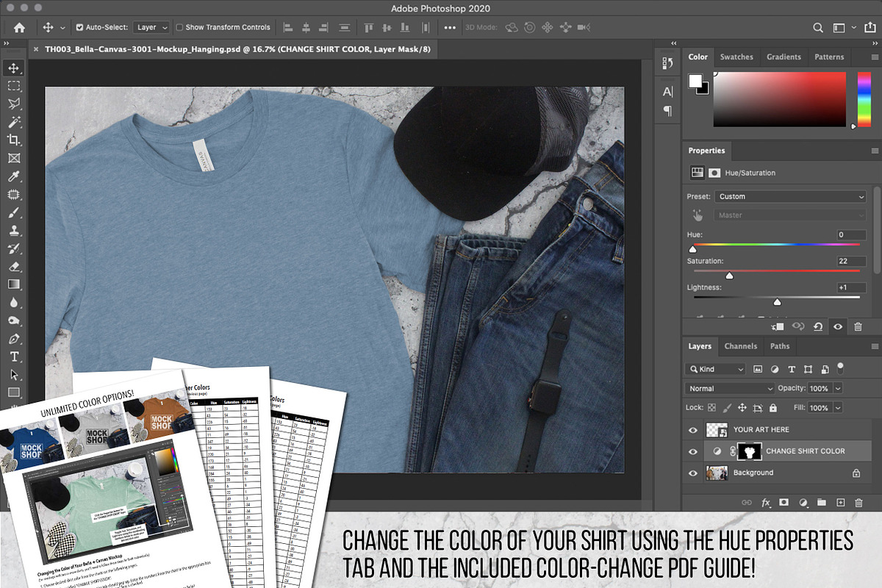Activate the Horizontal Type tool
This screenshot has height=588, width=882.
click(14, 356)
